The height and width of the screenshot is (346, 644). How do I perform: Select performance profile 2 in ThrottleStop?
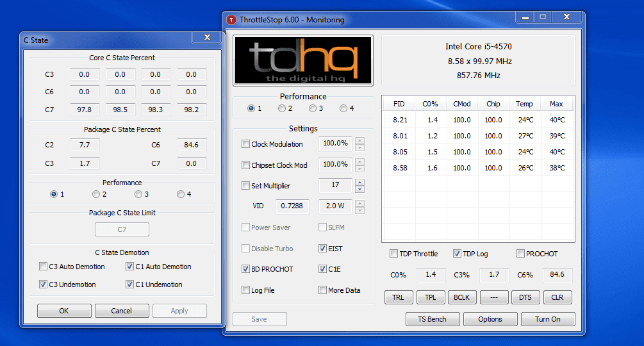282,108
